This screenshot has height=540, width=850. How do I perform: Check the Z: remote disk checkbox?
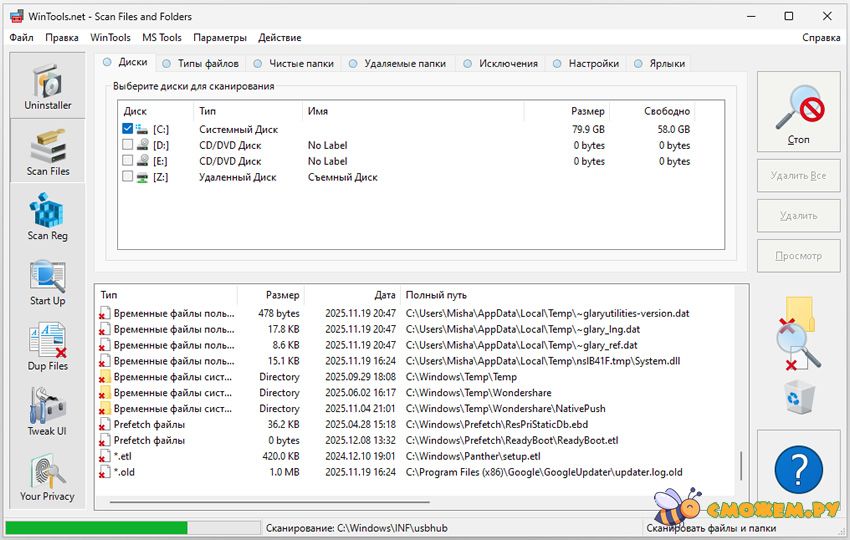point(128,177)
